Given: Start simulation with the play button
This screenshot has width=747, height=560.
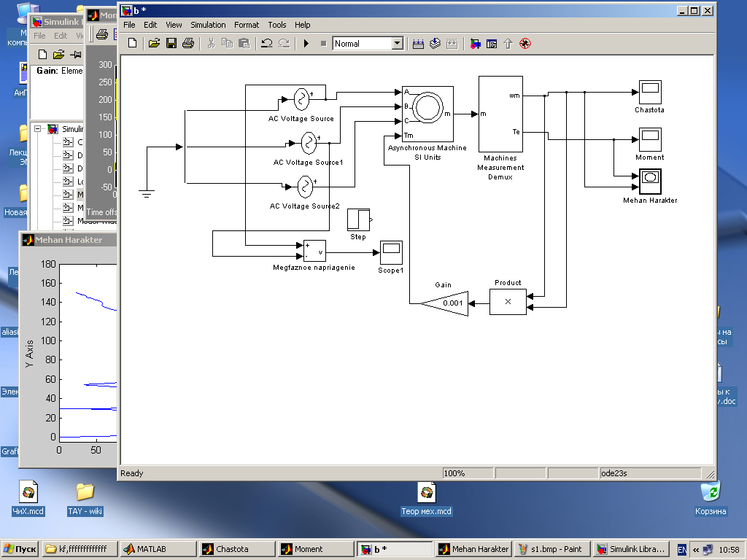Looking at the screenshot, I should coord(306,43).
